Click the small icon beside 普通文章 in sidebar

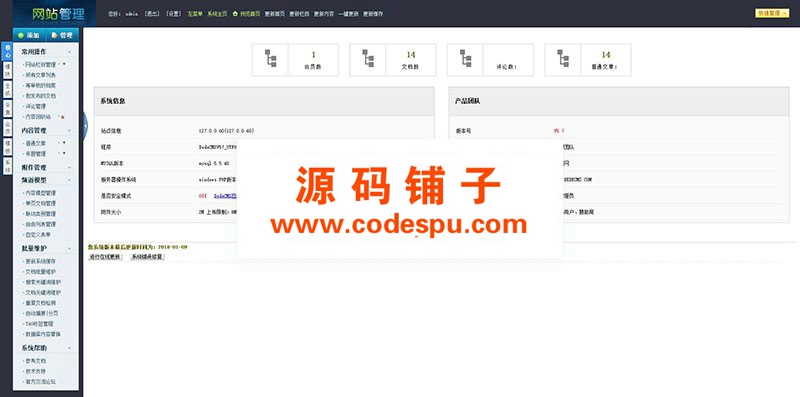[x=64, y=143]
